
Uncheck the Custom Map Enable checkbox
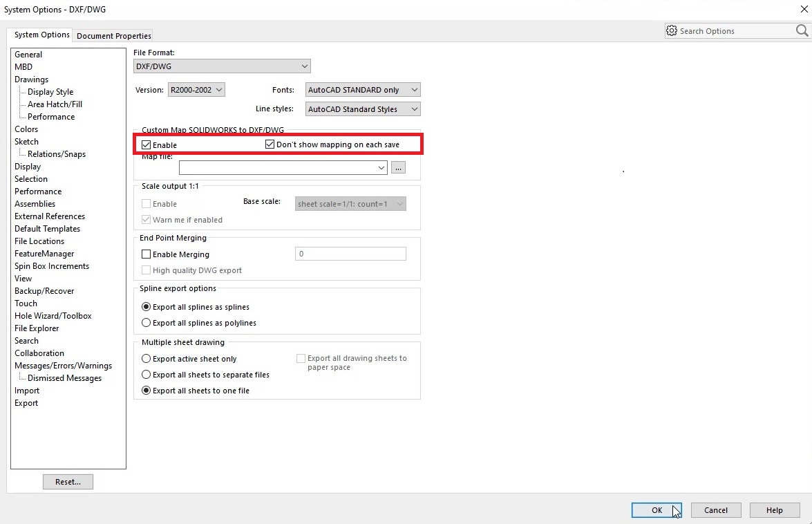click(146, 145)
